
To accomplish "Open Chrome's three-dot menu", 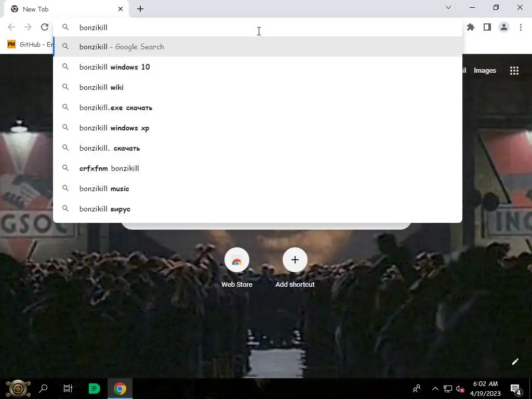I will point(521,27).
